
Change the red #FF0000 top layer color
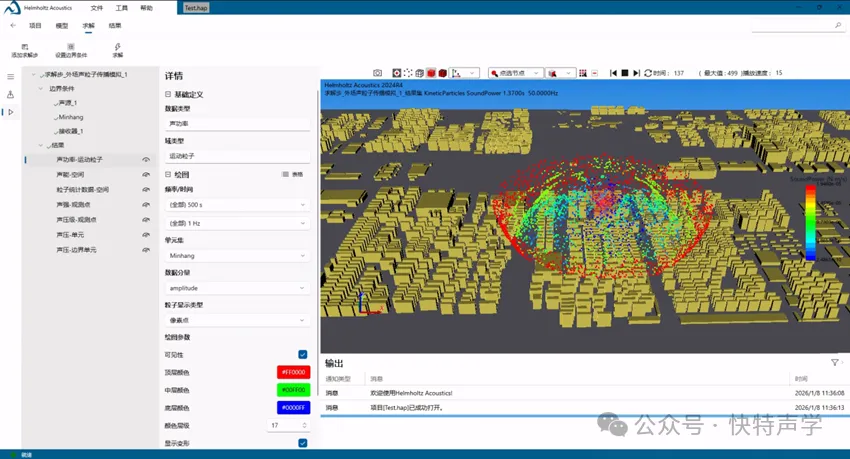(293, 372)
